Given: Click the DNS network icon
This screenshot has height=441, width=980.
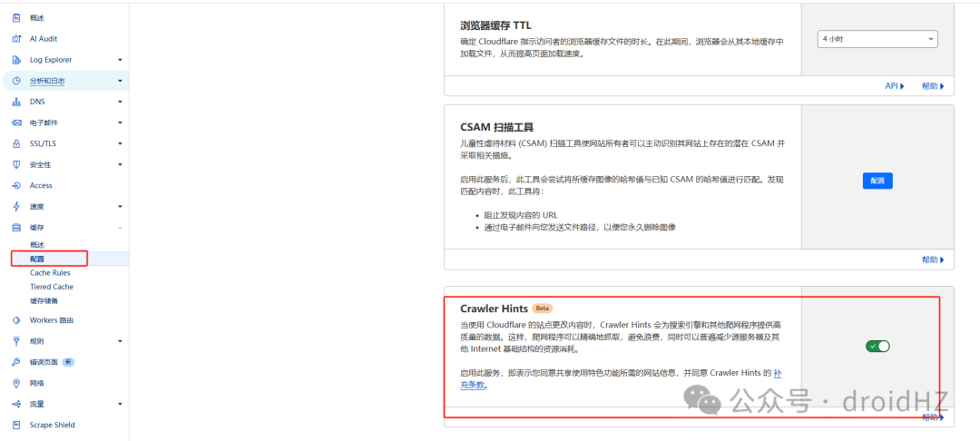Looking at the screenshot, I should tap(16, 102).
